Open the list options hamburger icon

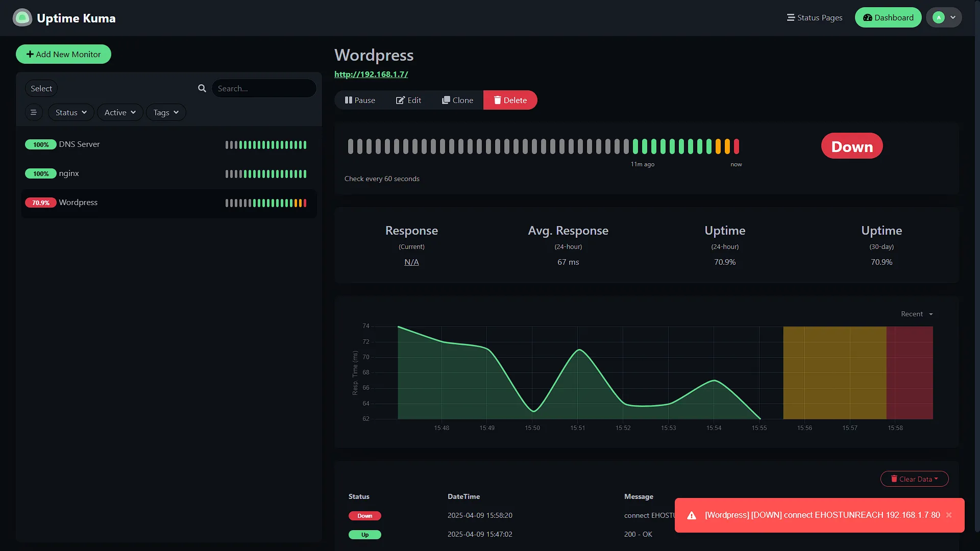(34, 112)
